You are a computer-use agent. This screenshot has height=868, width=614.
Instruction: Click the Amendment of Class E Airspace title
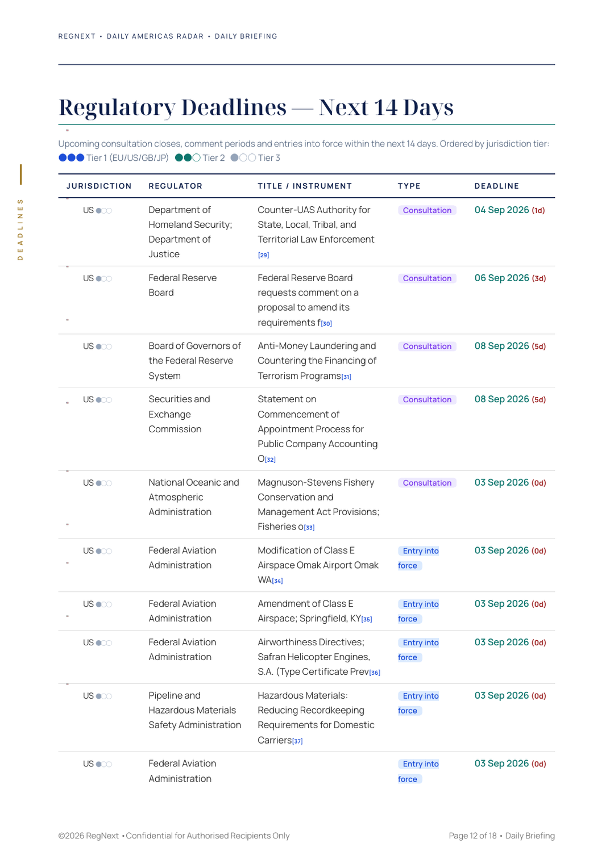tap(309, 611)
